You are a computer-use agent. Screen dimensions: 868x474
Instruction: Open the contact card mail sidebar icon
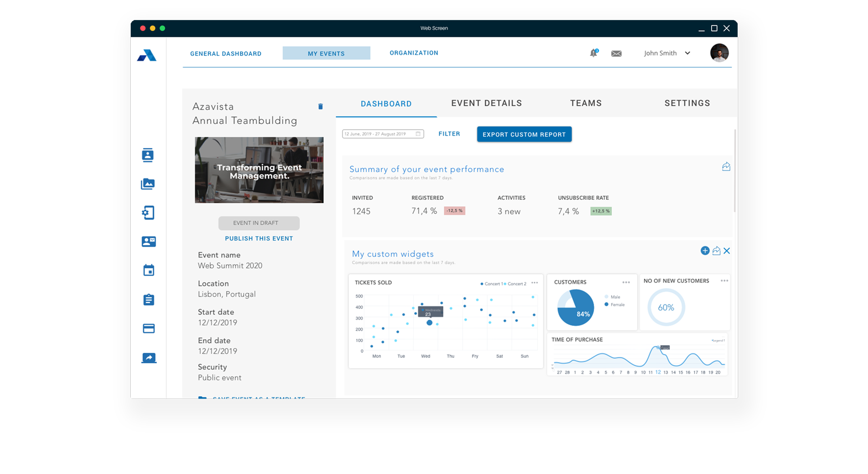pyautogui.click(x=149, y=242)
